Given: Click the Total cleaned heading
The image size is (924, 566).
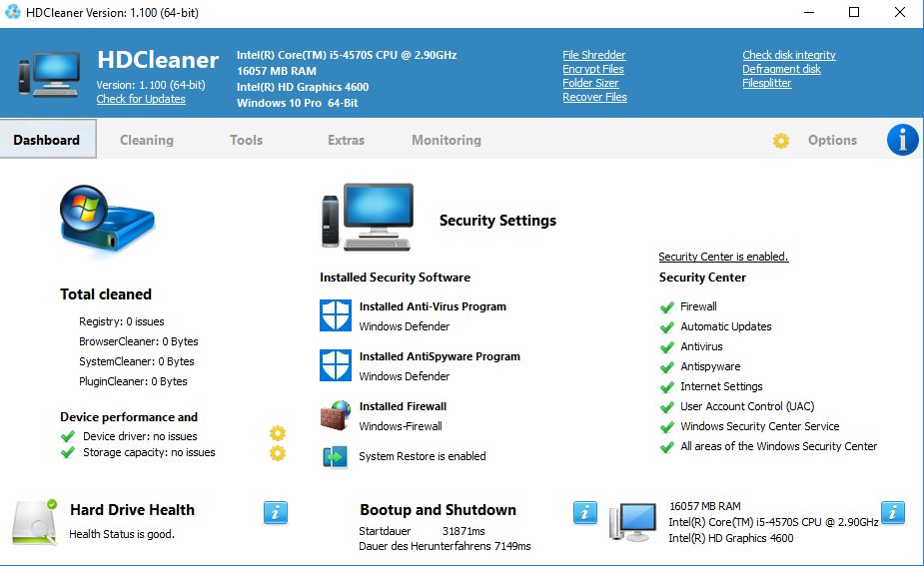Looking at the screenshot, I should [106, 293].
